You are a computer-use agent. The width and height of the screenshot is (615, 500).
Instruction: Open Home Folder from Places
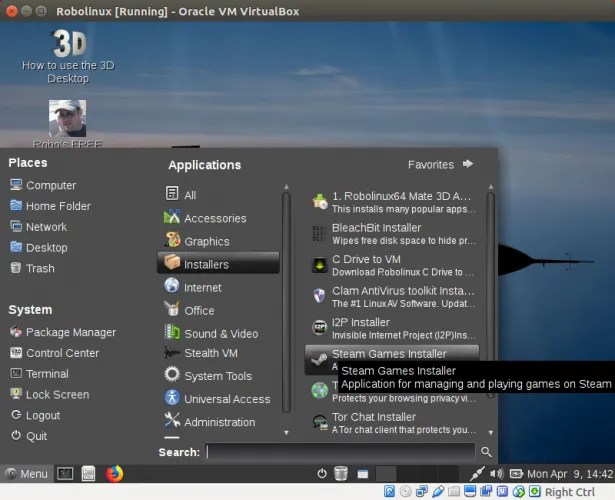tap(50, 206)
